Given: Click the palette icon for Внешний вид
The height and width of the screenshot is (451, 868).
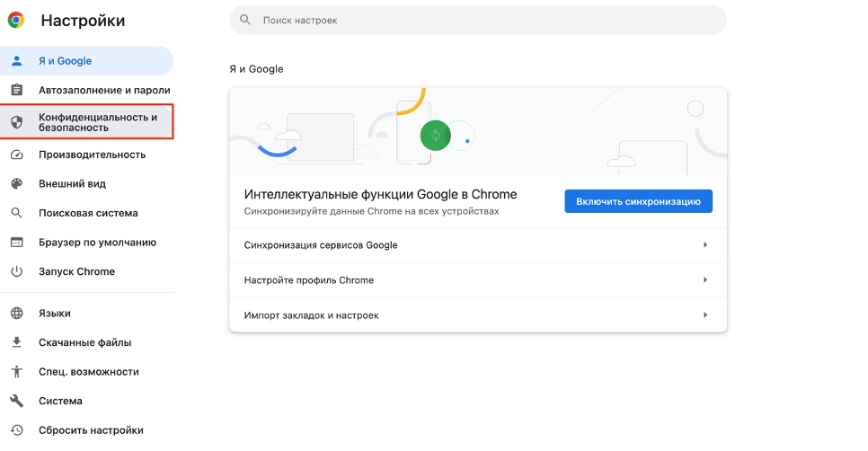Looking at the screenshot, I should tap(16, 183).
